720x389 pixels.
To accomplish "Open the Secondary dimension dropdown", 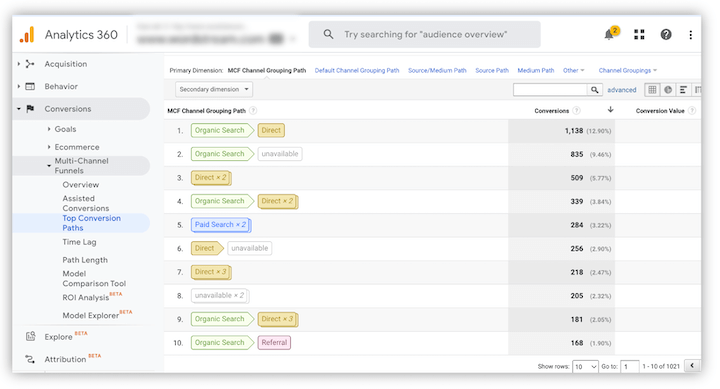I will coord(214,89).
